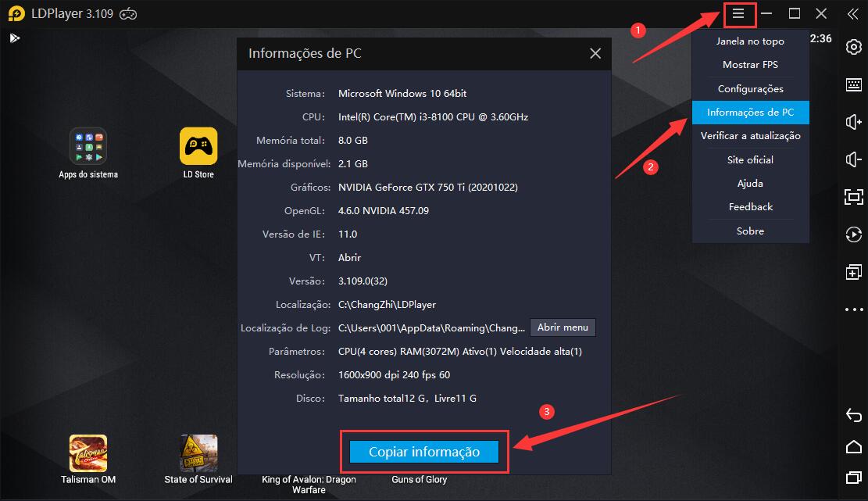Click Abrir menu button for log location
Viewport: 868px width, 501px height.
click(x=563, y=327)
